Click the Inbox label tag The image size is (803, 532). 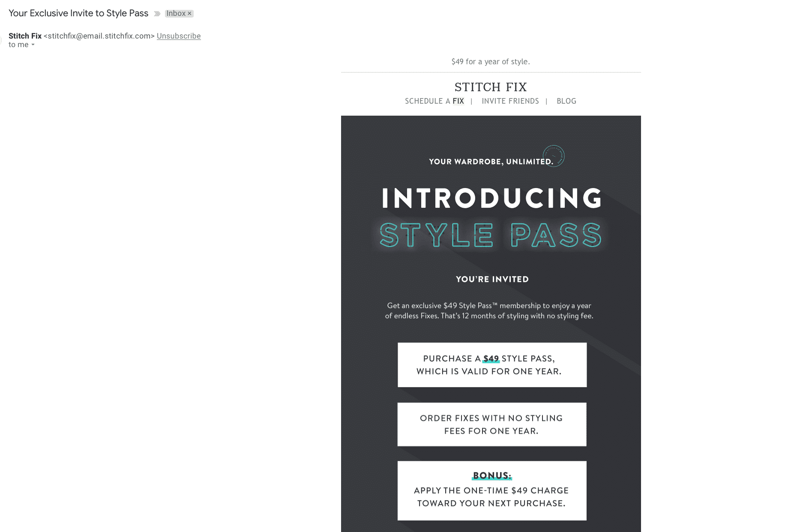(x=176, y=14)
